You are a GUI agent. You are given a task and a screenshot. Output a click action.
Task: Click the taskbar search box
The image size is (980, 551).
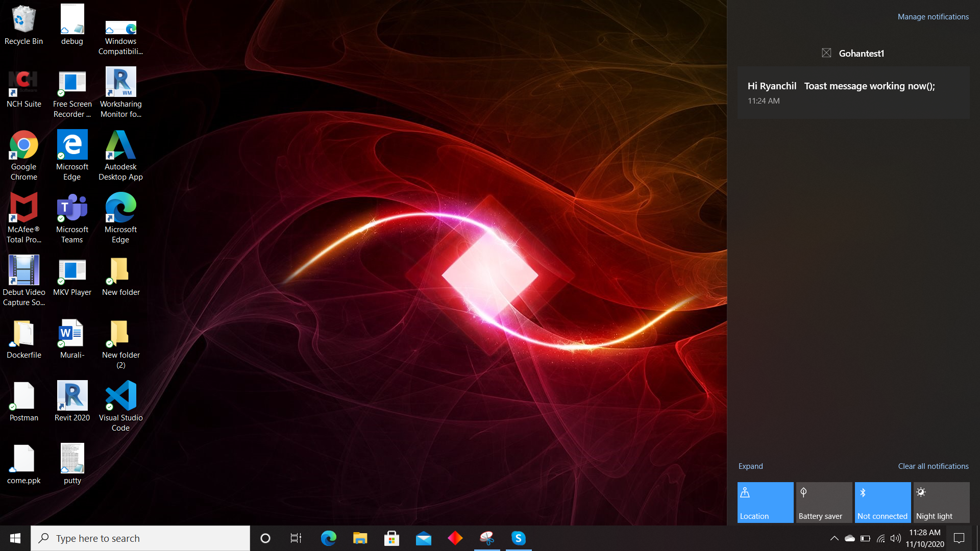(x=140, y=538)
